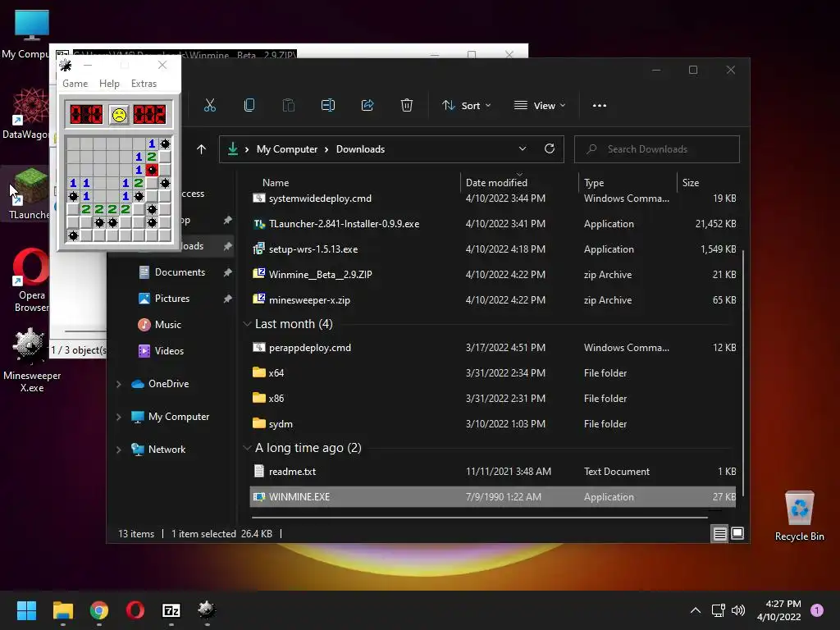Click My Computer in the address breadcrumb
This screenshot has width=840, height=630.
click(287, 149)
